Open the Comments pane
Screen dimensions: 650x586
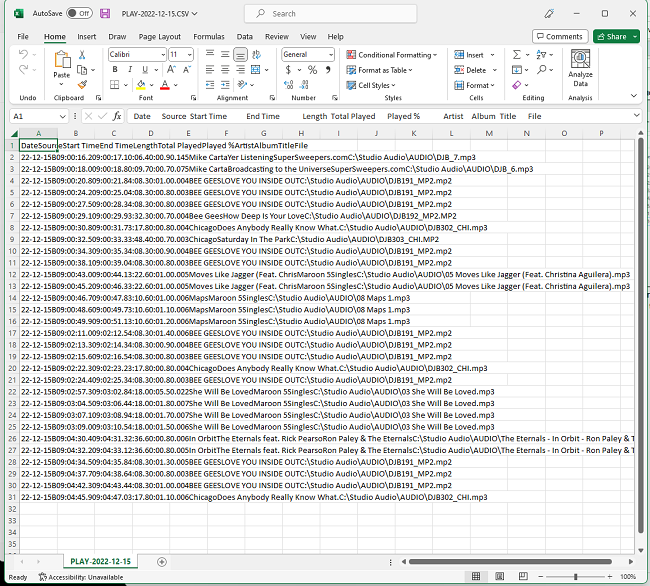(560, 36)
